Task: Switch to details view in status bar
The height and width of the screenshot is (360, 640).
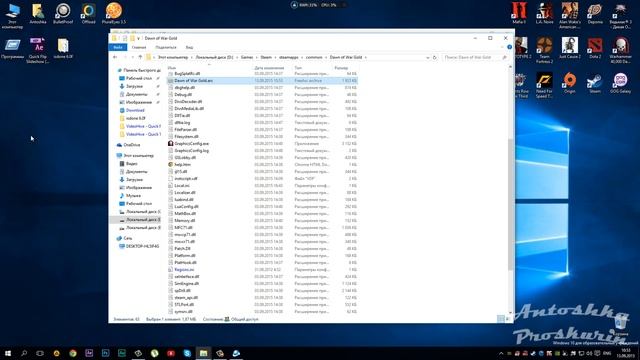Action: 500,319
